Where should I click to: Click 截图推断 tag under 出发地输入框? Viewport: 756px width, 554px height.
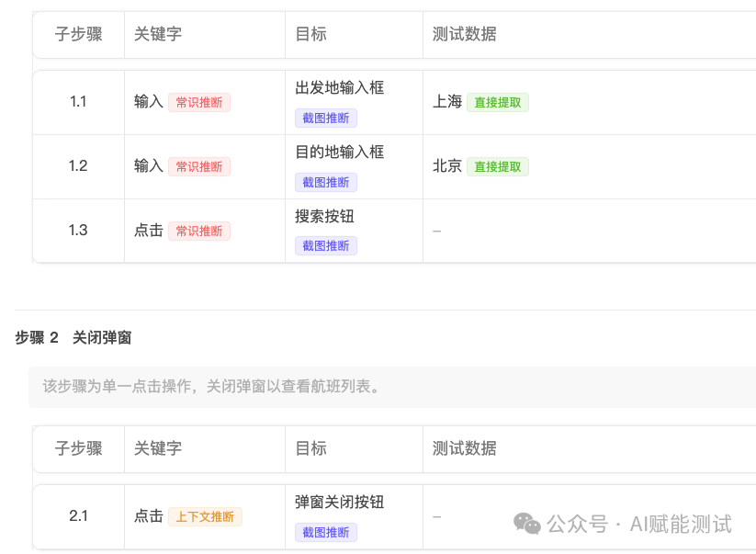tap(326, 119)
